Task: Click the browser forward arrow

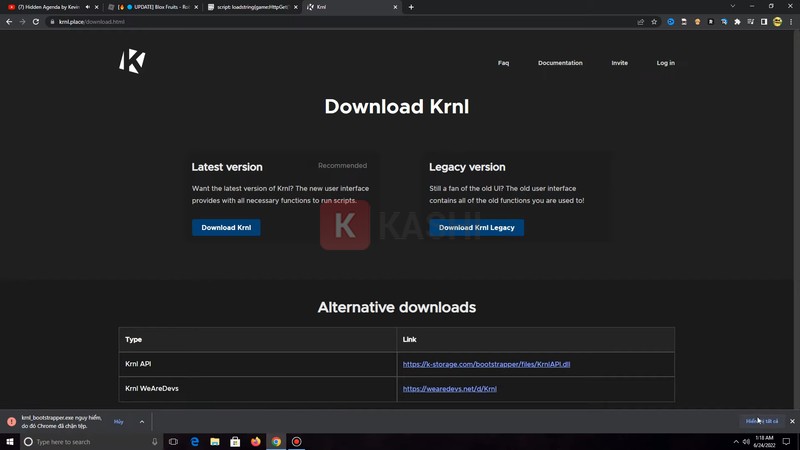Action: tap(22, 22)
